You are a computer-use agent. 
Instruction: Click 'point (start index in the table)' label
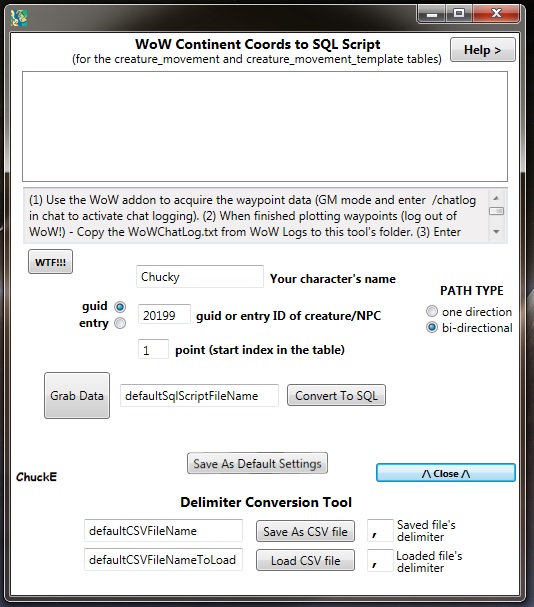pyautogui.click(x=260, y=350)
